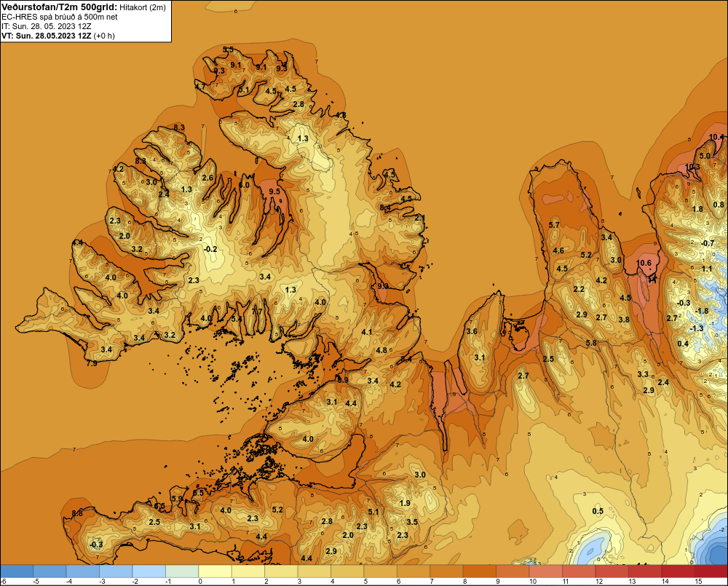This screenshot has width=728, height=586.
Task: Click the legend label '-6'
Action: 3,582
